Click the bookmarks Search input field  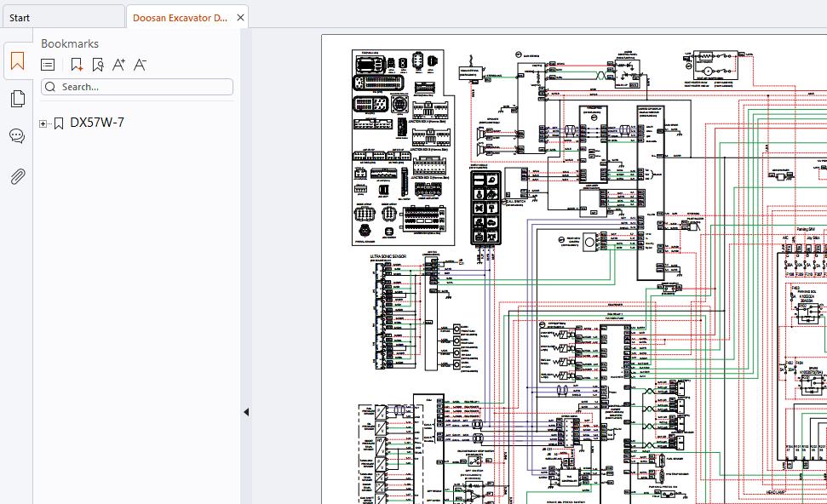coord(137,87)
